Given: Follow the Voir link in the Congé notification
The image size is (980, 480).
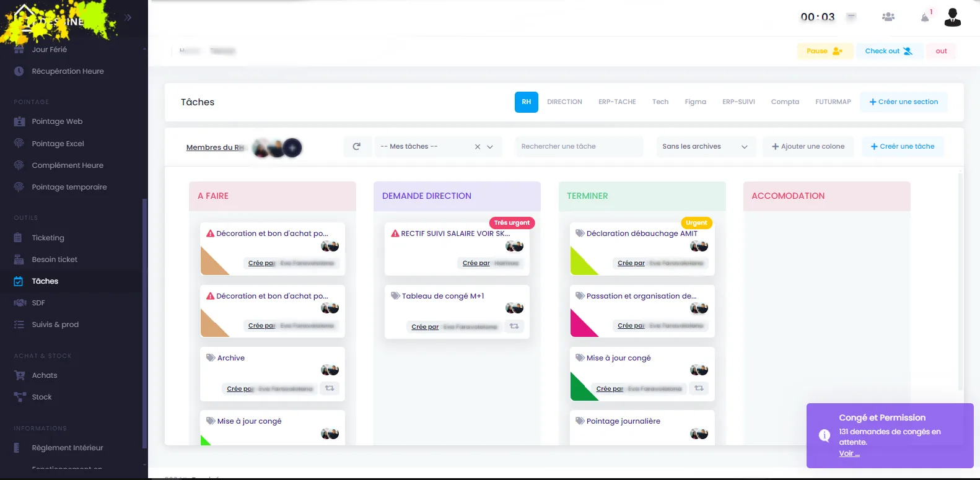Looking at the screenshot, I should click(x=849, y=453).
